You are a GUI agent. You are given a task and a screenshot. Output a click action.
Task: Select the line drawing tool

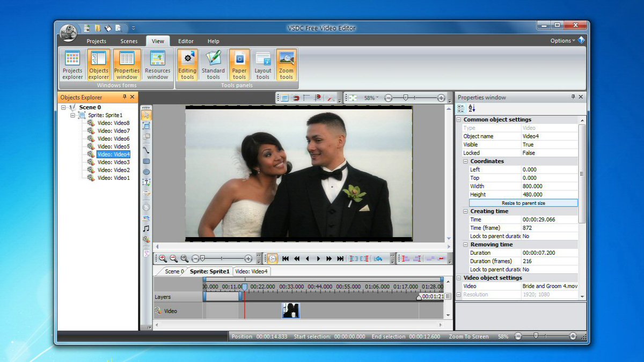[x=146, y=150]
